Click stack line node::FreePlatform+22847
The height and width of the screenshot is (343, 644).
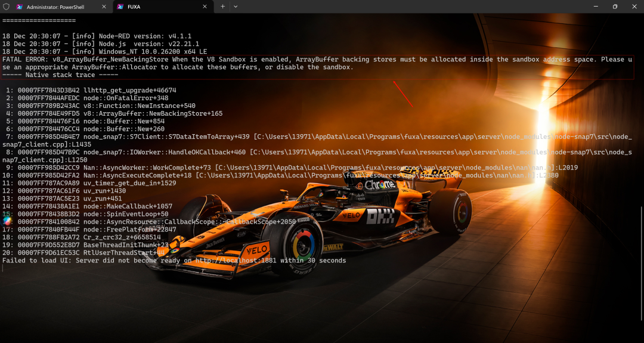tap(89, 230)
